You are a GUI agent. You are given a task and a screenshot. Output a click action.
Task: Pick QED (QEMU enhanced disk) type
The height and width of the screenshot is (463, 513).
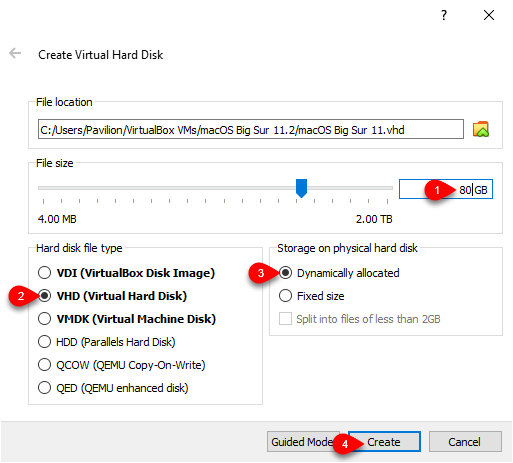pyautogui.click(x=113, y=388)
